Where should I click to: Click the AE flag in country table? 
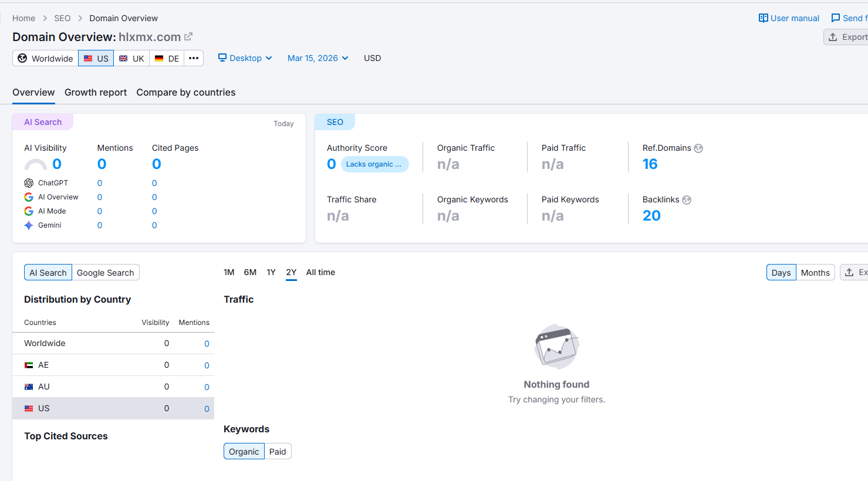click(29, 365)
